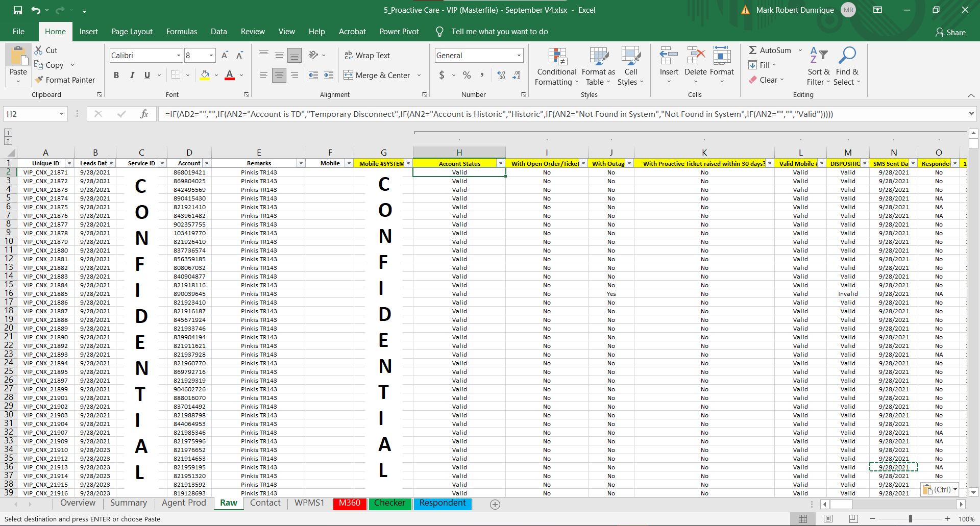Add a new sheet with plus icon
Viewport: 980px width, 526px height.
[495, 504]
